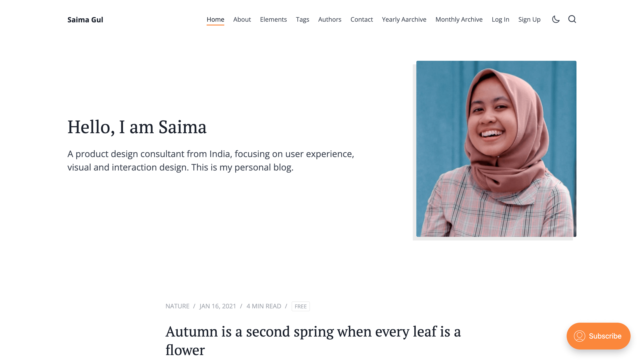Toggle dark mode with the moon icon
The height and width of the screenshot is (362, 644).
(555, 19)
